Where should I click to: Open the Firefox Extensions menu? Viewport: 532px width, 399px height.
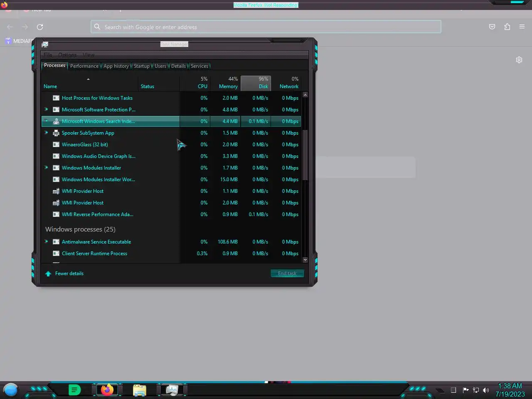pyautogui.click(x=507, y=27)
